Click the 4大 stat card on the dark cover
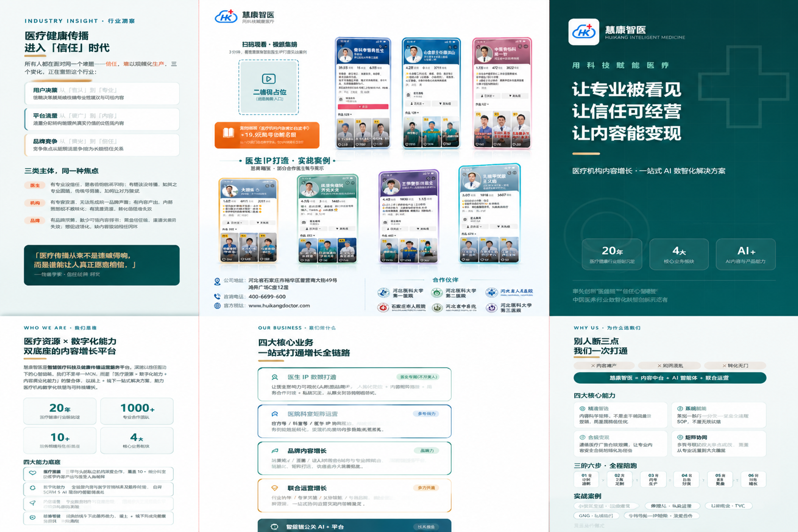The width and height of the screenshot is (798, 532). point(679,254)
